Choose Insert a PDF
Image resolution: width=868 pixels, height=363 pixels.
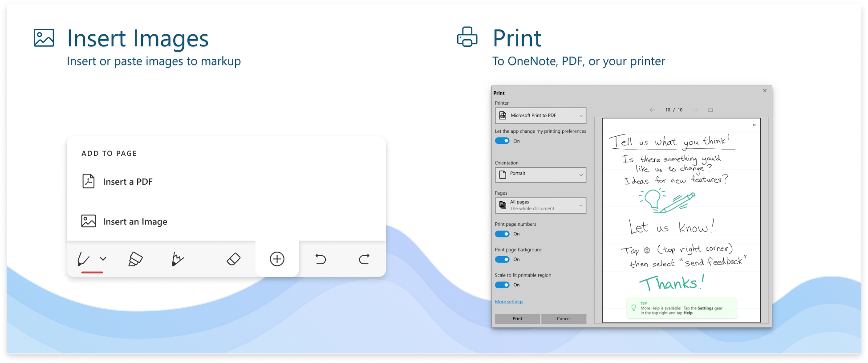click(x=127, y=182)
